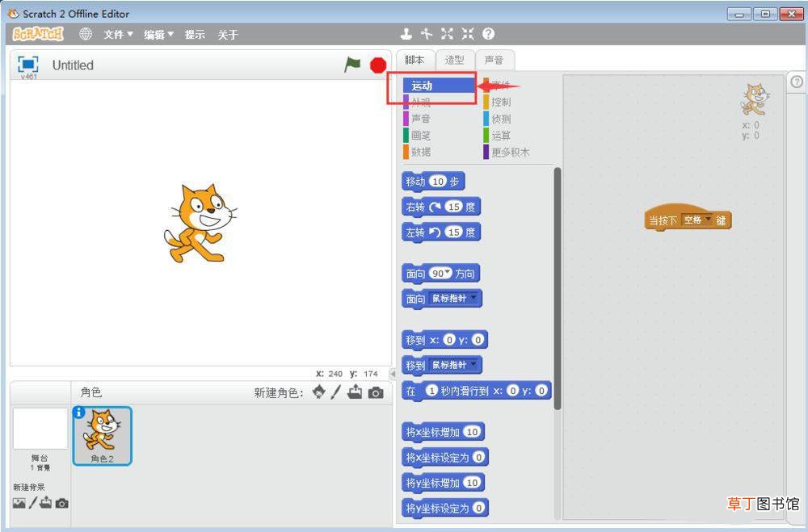The width and height of the screenshot is (808, 532).
Task: Paint a new backdrop
Action: click(33, 503)
